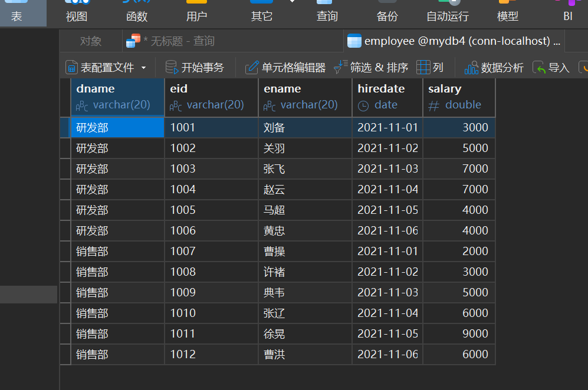
Task: Open the 其它 (Others) toolbar item
Action: pos(261,13)
